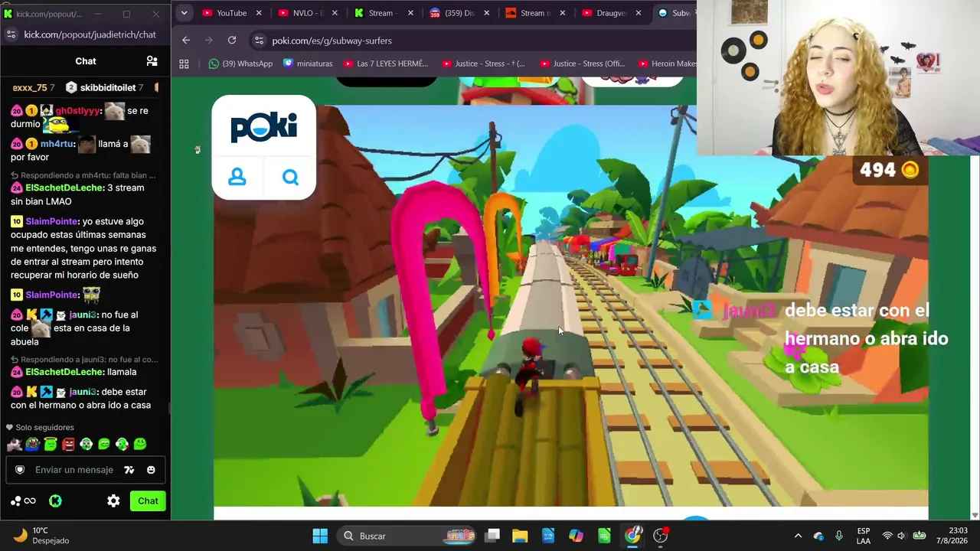The image size is (980, 551).
Task: Click the 'Solo seguidores' chat notice
Action: point(40,428)
